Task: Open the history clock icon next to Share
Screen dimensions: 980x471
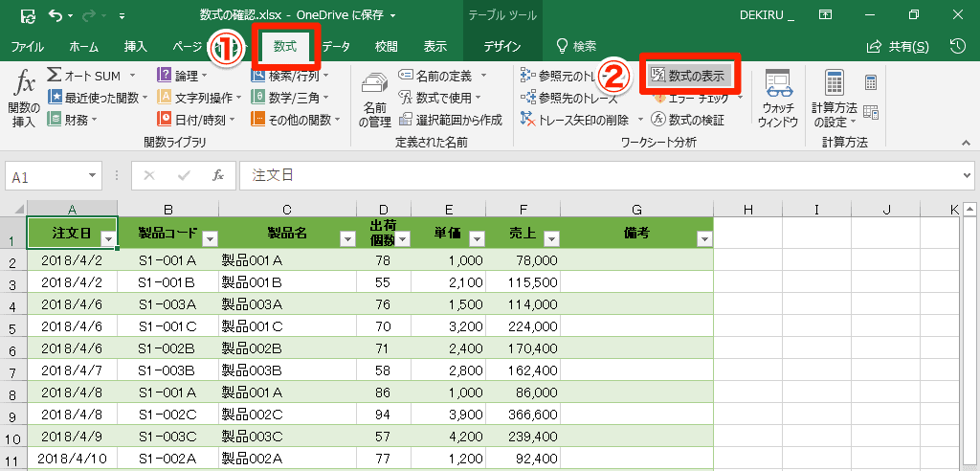Action: (957, 46)
